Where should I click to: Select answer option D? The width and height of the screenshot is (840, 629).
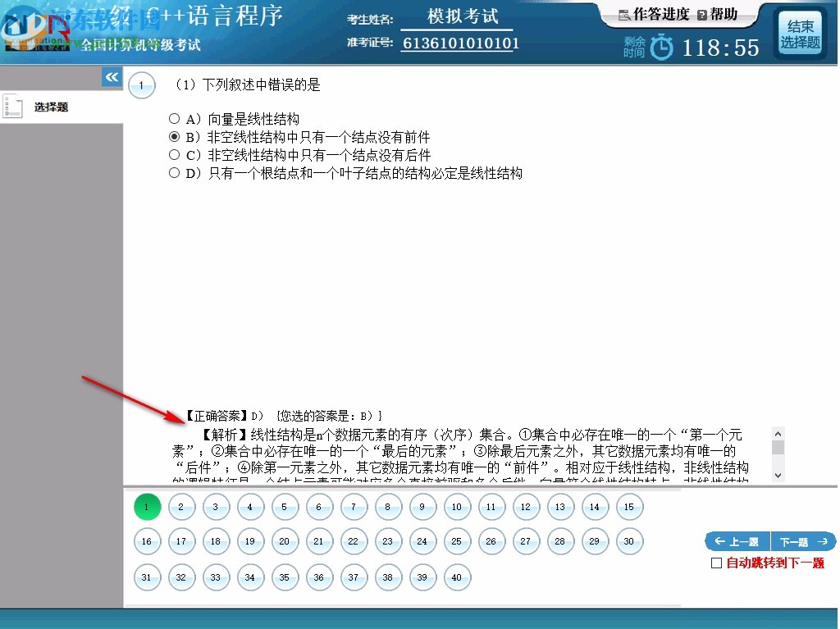173,173
